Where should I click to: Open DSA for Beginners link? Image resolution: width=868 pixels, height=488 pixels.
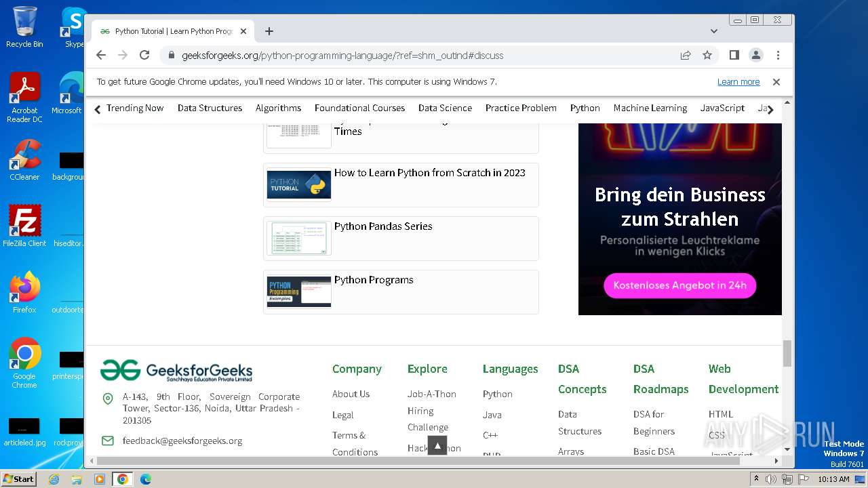click(654, 422)
